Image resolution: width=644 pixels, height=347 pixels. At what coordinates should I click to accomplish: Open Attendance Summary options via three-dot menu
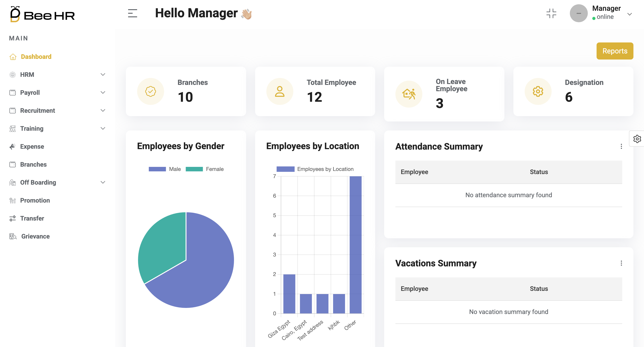622,147
